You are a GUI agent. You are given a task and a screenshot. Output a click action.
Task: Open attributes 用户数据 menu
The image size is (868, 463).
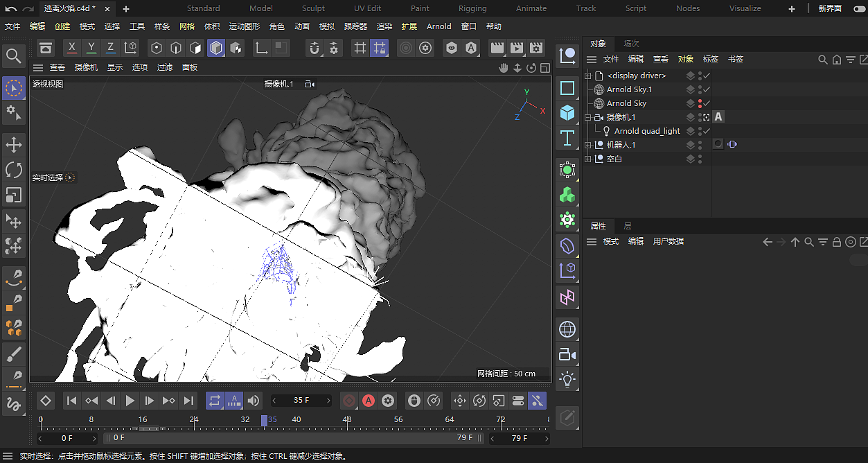[668, 241]
